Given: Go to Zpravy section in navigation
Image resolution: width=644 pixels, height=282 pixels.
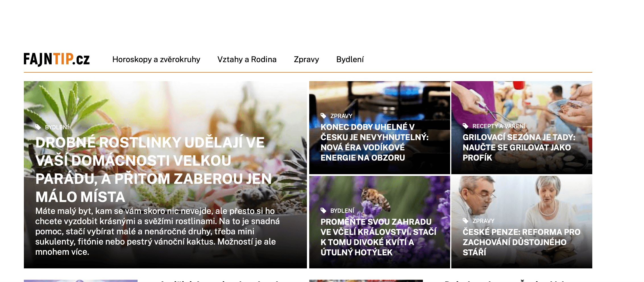Looking at the screenshot, I should coord(306,59).
